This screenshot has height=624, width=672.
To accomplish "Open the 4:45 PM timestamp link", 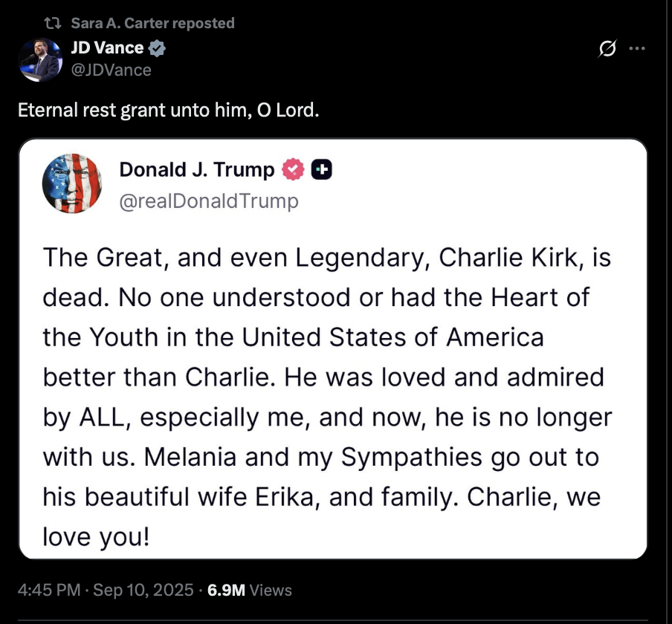I will coord(48,591).
